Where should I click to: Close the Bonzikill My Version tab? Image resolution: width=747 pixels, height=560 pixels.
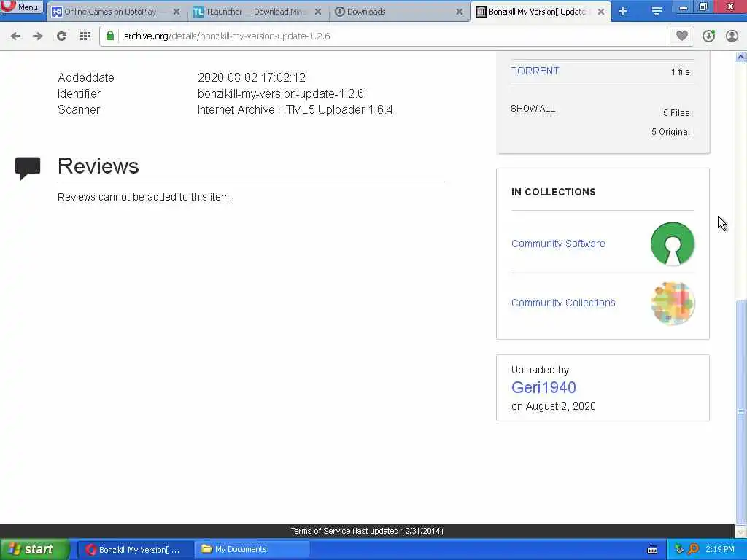[x=601, y=12]
